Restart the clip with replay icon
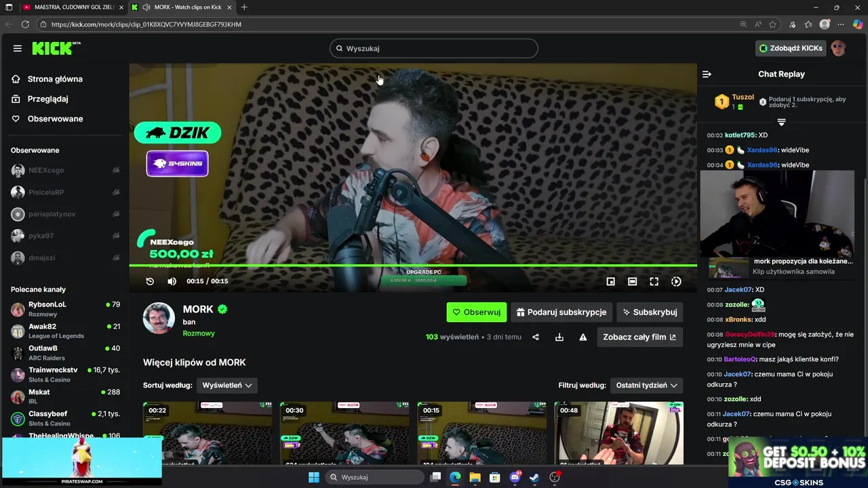Screen dimensions: 868x488 coord(150,281)
